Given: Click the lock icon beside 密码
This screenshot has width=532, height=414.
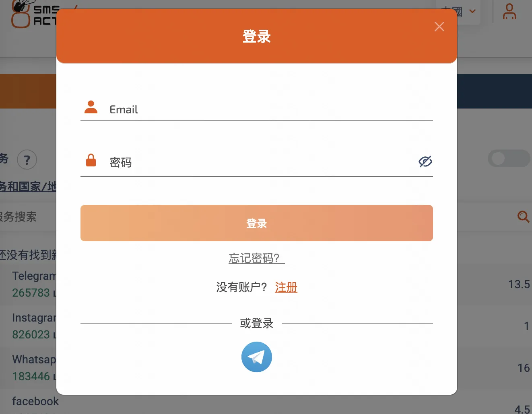Looking at the screenshot, I should click(91, 160).
